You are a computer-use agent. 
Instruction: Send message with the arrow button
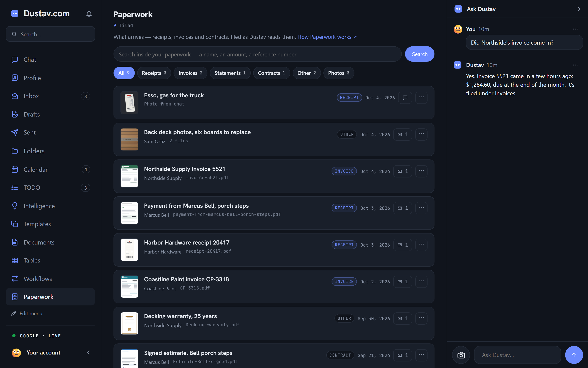(574, 355)
